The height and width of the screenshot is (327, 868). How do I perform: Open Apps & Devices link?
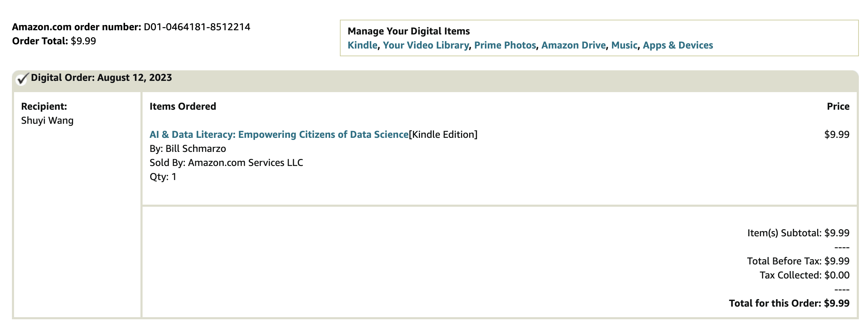coord(678,45)
